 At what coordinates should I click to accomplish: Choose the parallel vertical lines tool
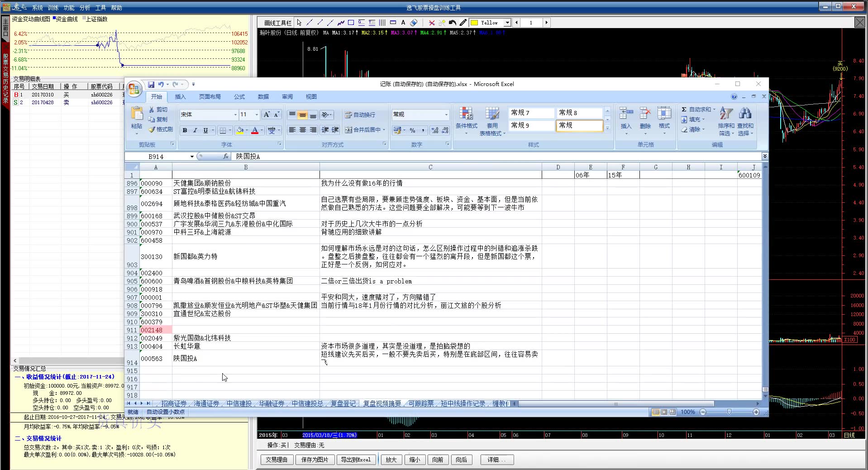coord(382,23)
